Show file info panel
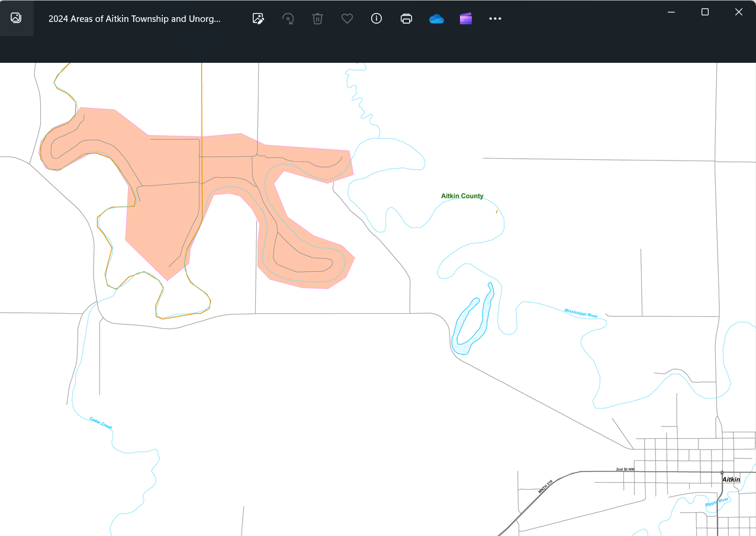This screenshot has width=756, height=536. click(x=377, y=18)
